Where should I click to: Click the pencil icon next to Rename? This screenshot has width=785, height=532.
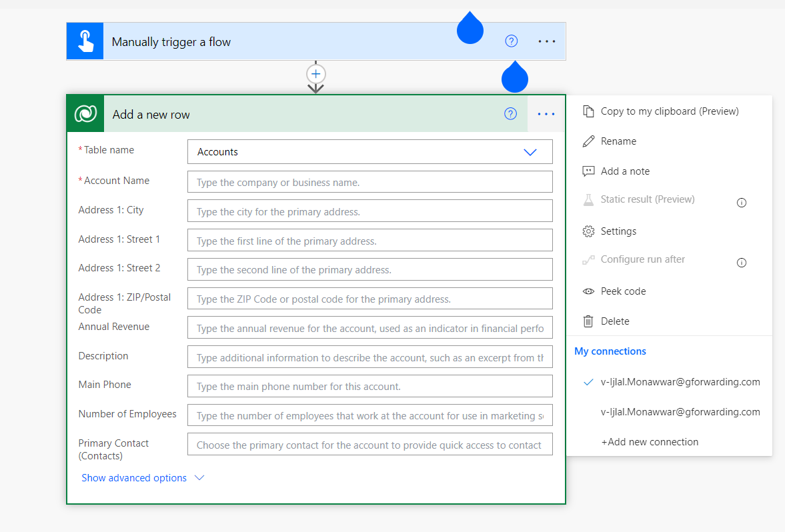(x=589, y=141)
